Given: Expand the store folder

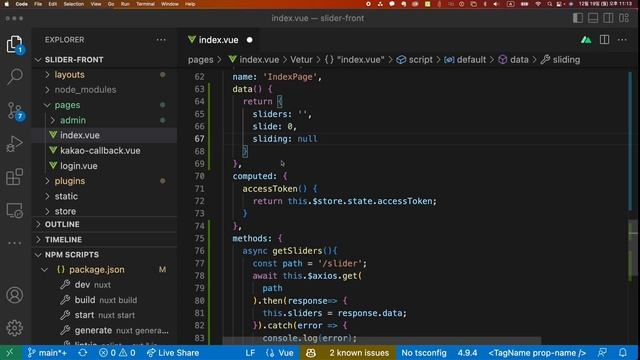Looking at the screenshot, I should (x=104, y=211).
